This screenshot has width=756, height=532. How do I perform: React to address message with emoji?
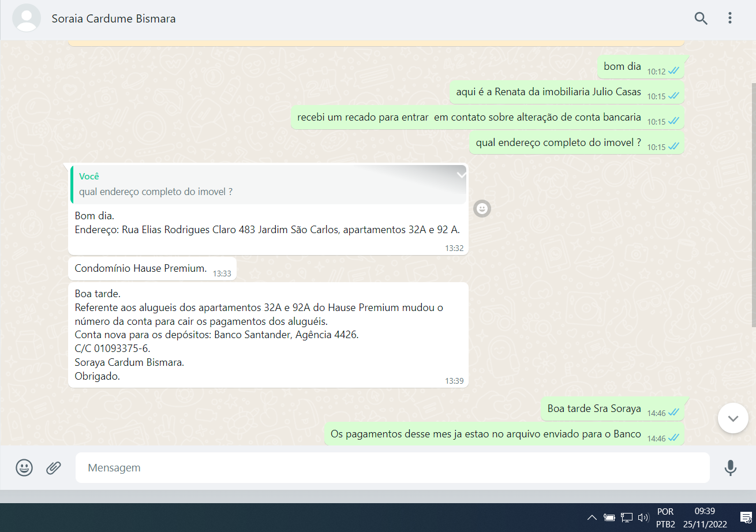pyautogui.click(x=482, y=208)
